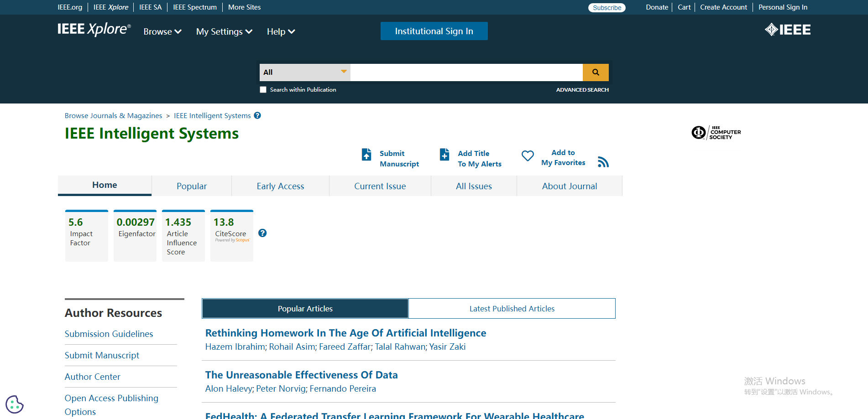Select the Home tab
The height and width of the screenshot is (419, 868).
105,185
